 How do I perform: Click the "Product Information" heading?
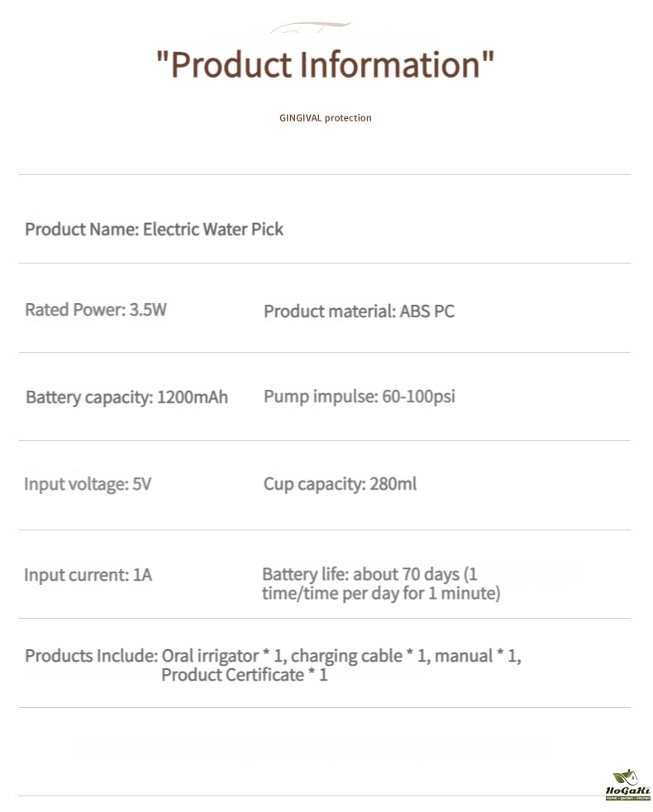click(326, 64)
